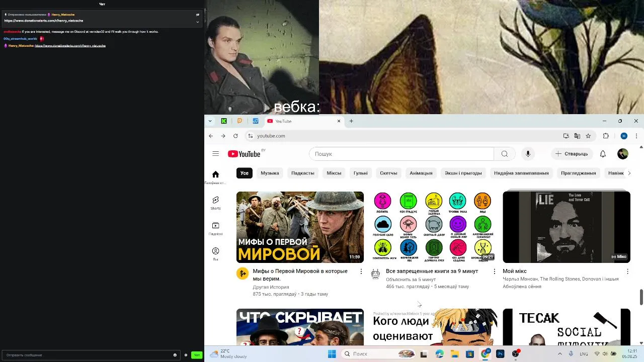Select the 'Экшн і прыгоды' filter chip
This screenshot has height=362, width=644.
pos(463,173)
